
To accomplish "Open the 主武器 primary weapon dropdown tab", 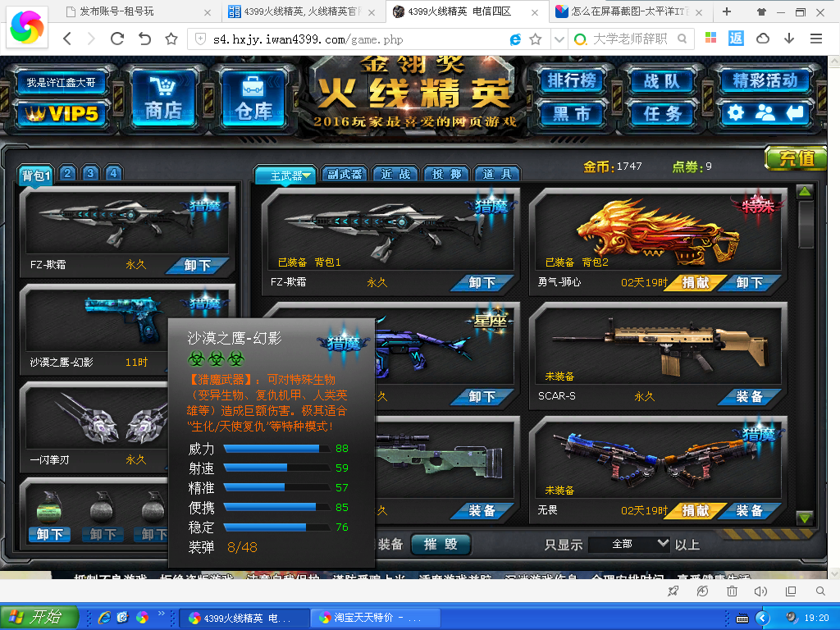I will (285, 176).
